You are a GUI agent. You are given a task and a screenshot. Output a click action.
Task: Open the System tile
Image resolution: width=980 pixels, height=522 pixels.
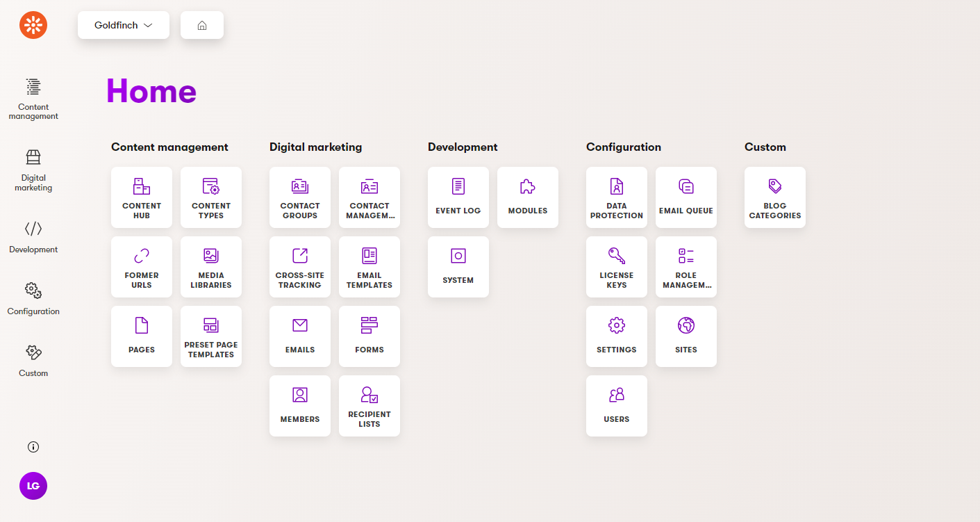click(458, 267)
